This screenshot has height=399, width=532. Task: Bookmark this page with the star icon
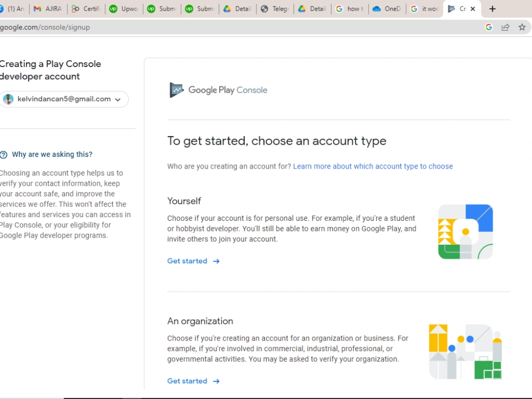pos(522,27)
